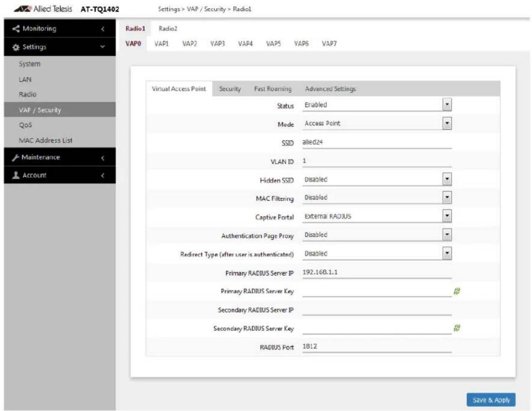Click the Settings > VAP / Security > Radio1 breadcrumb
The image size is (532, 411).
click(204, 9)
